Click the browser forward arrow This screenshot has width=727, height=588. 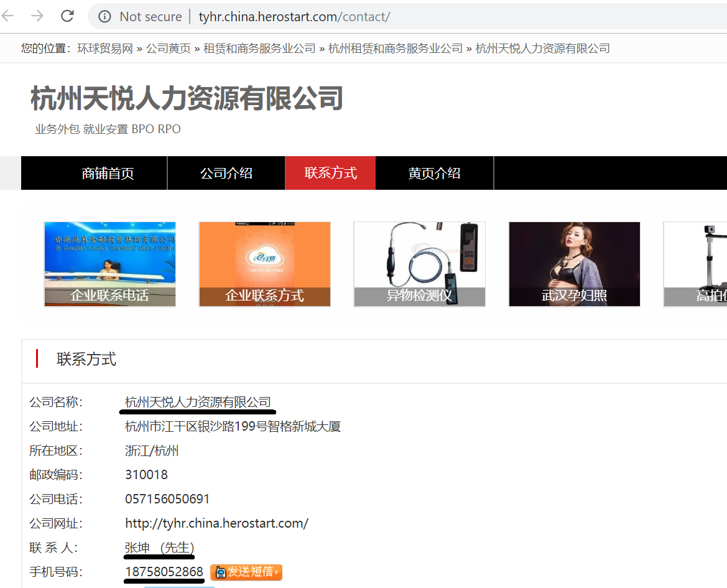pos(37,16)
